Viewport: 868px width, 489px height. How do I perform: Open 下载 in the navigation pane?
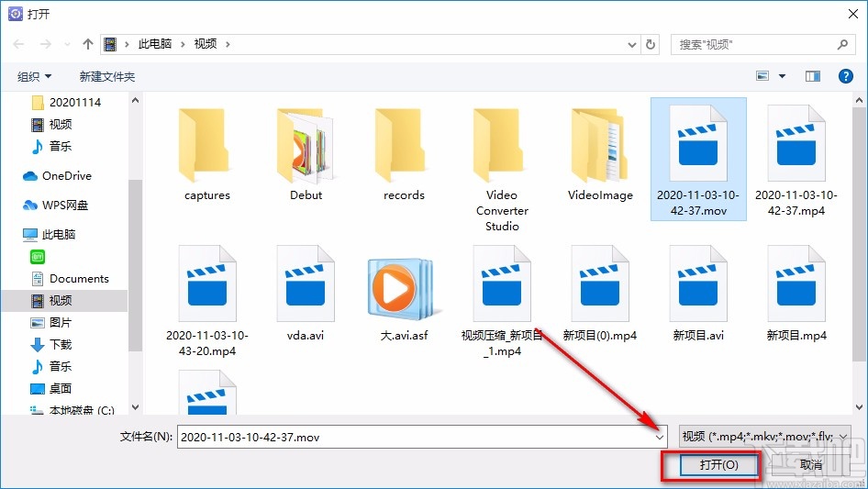(x=51, y=344)
